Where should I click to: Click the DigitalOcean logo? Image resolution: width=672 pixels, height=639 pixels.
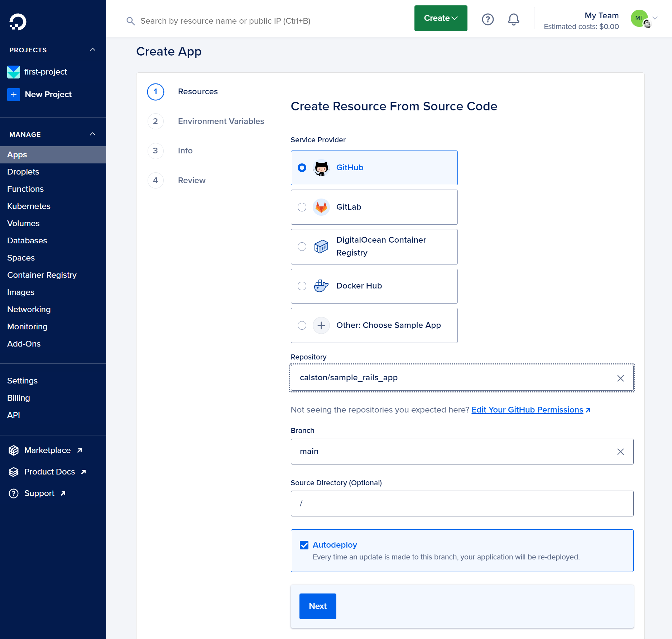(x=18, y=22)
